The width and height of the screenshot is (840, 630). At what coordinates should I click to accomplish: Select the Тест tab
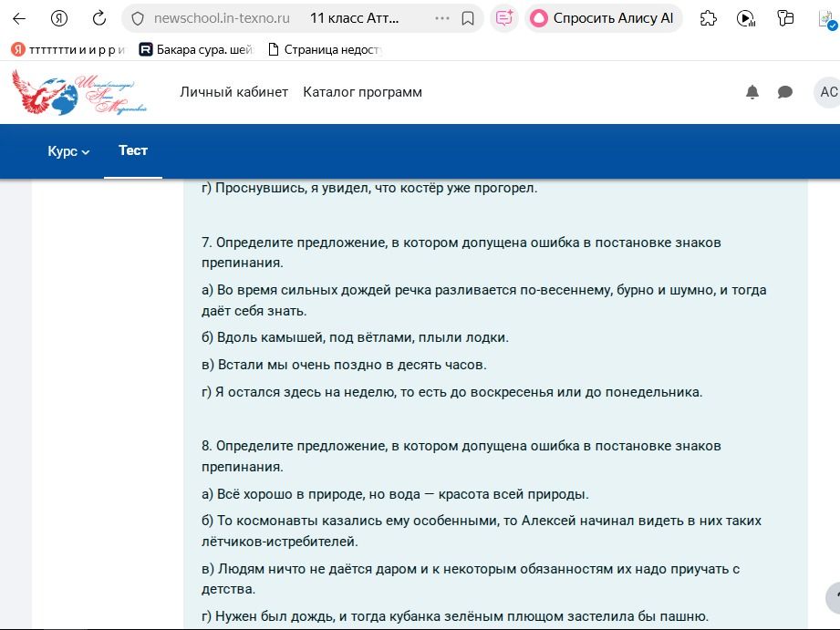[133, 150]
